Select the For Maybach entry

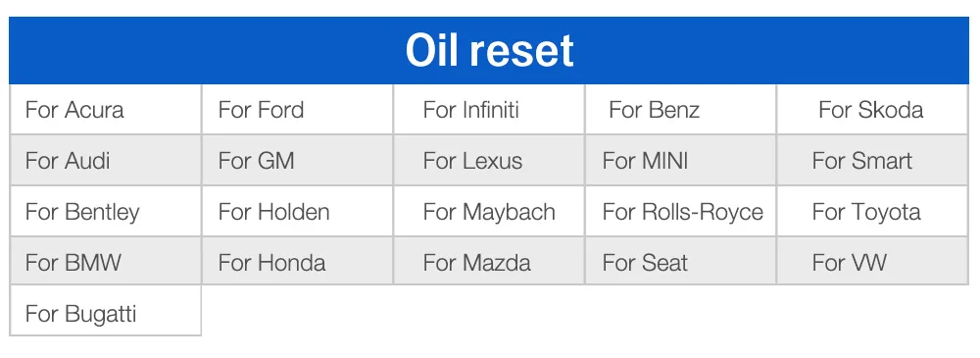coord(489,212)
